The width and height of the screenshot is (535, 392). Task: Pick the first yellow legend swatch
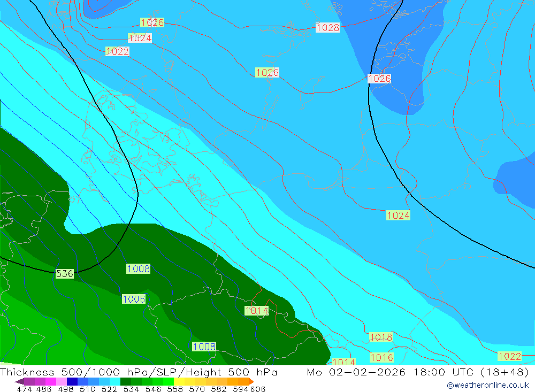pos(179,381)
